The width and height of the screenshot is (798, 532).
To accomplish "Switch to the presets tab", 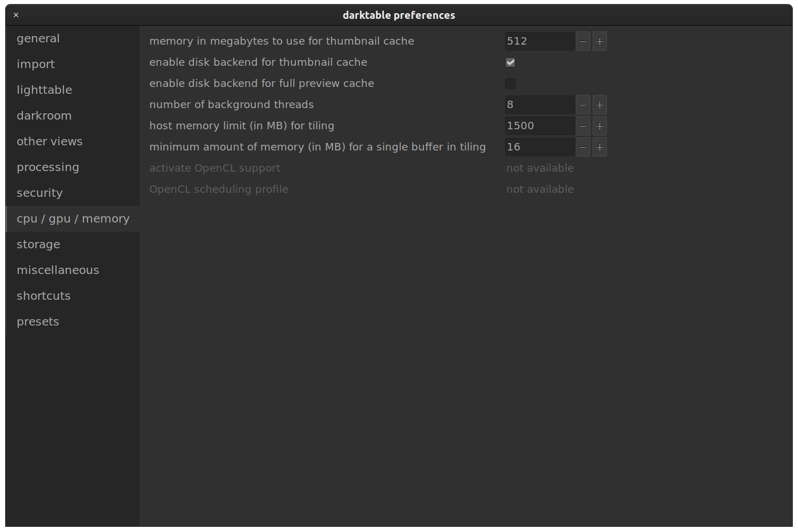I will tap(73, 321).
